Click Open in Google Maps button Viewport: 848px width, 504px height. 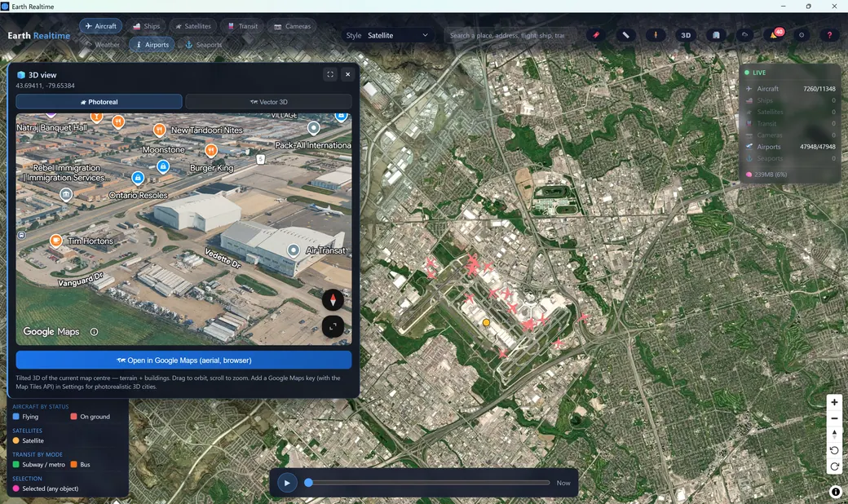coord(184,360)
